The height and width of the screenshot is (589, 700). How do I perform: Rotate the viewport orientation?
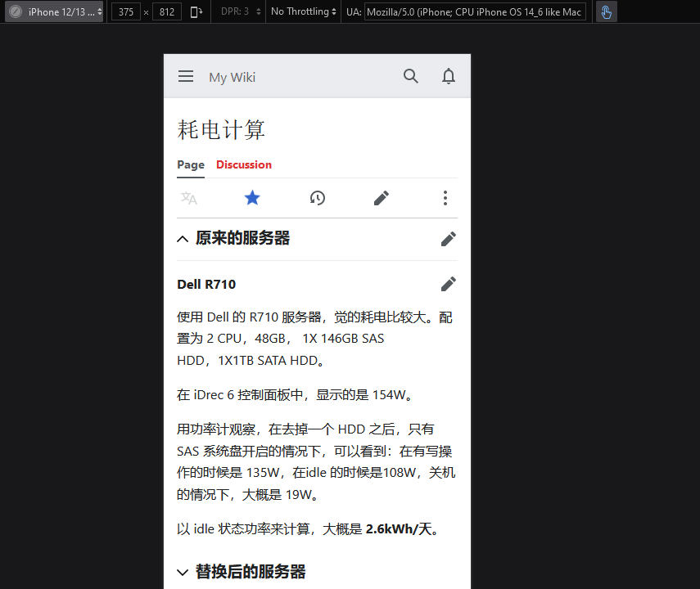coord(196,12)
